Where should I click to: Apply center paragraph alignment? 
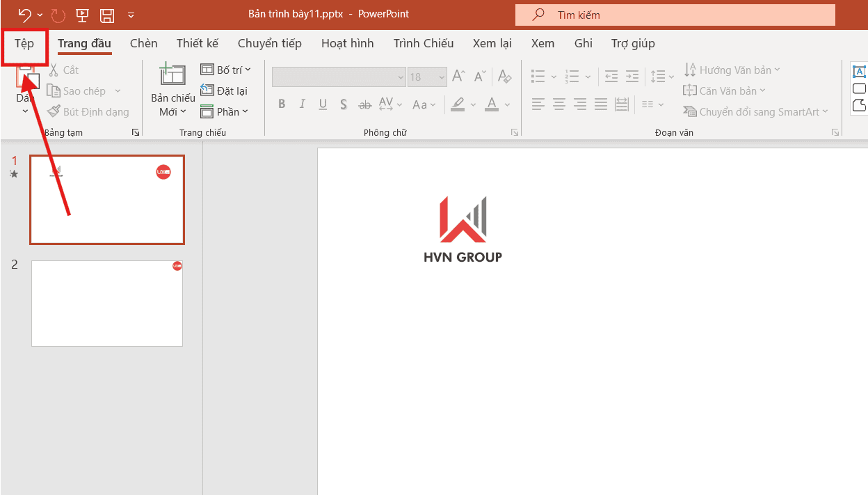pyautogui.click(x=558, y=104)
